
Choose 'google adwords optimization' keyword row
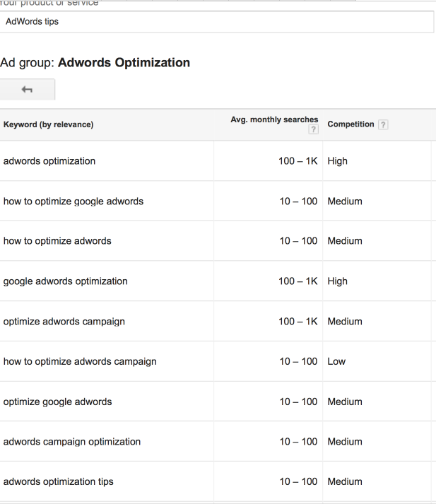coord(66,281)
